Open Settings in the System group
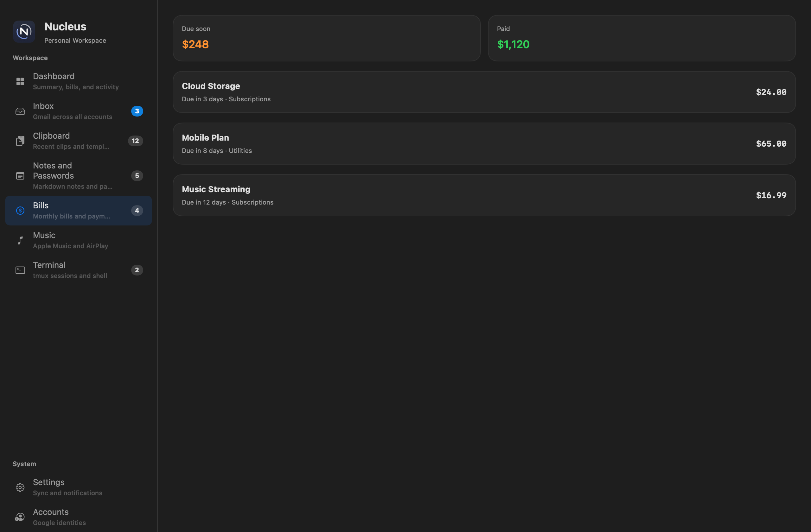811x532 pixels. click(x=78, y=487)
